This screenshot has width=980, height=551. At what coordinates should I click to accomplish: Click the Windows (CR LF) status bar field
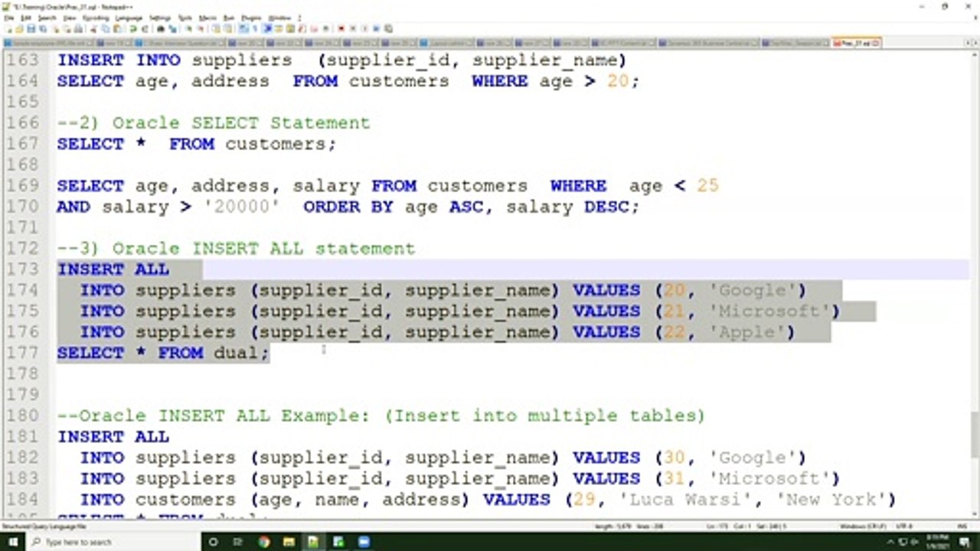[862, 525]
